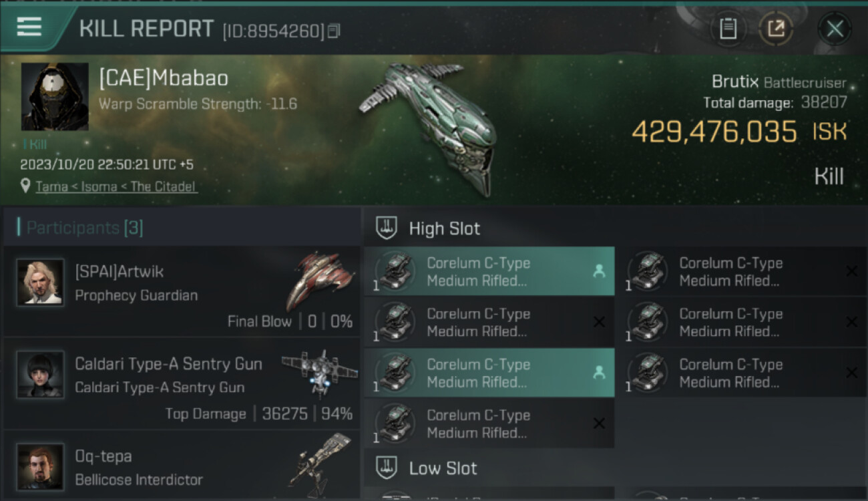Close the Kill Report window

(835, 29)
